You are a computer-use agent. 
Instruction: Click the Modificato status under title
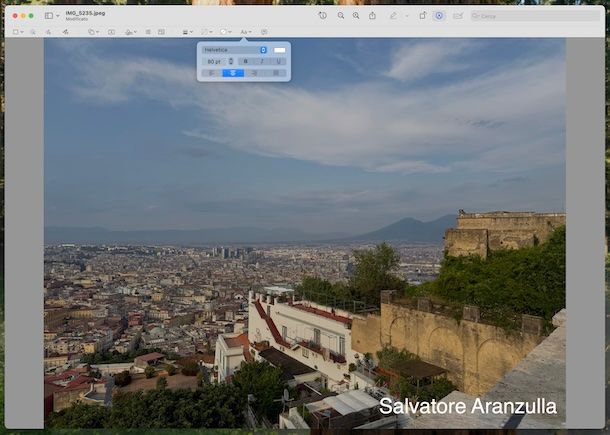76,19
